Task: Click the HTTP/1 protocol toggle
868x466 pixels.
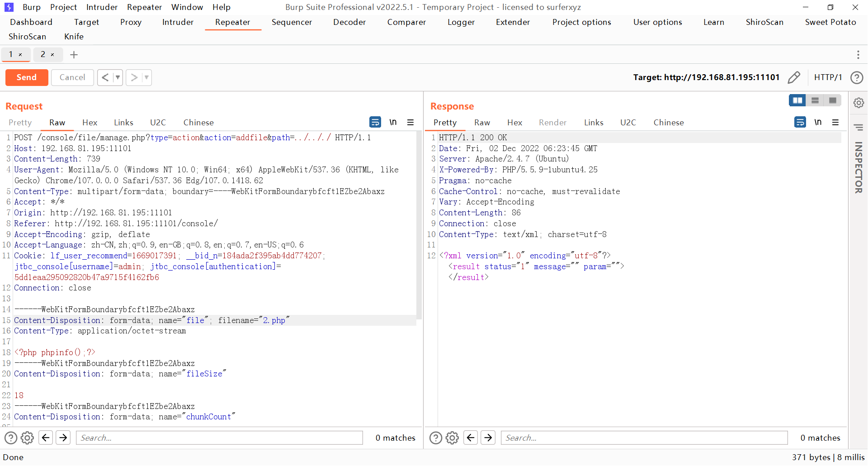Action: point(828,77)
